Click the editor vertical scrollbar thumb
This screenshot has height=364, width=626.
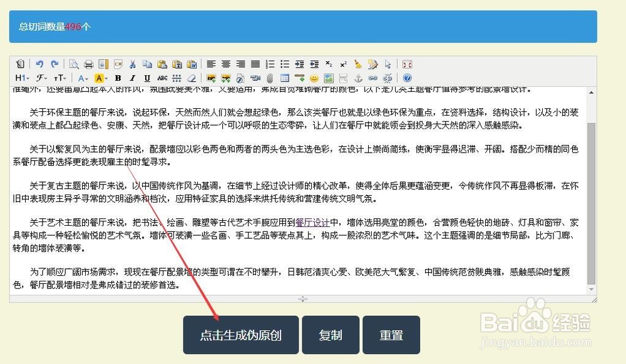[592, 203]
